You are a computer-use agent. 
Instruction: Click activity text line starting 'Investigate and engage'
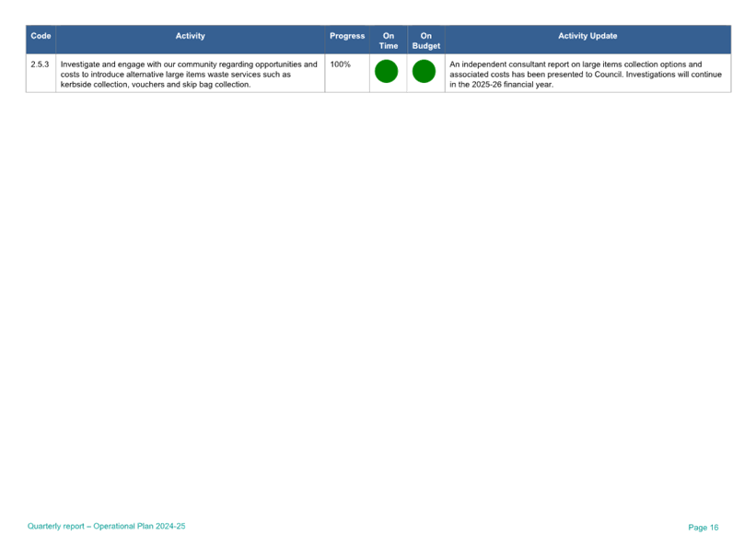[188, 64]
